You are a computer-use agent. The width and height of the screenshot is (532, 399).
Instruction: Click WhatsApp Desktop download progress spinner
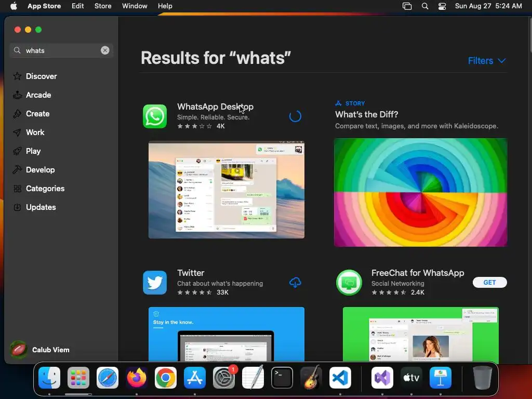(295, 116)
